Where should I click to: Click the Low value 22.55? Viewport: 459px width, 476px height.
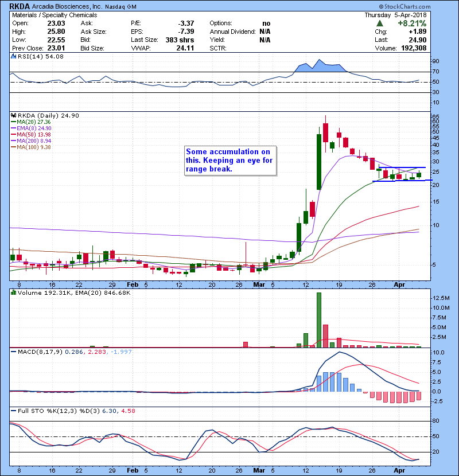[x=56, y=40]
